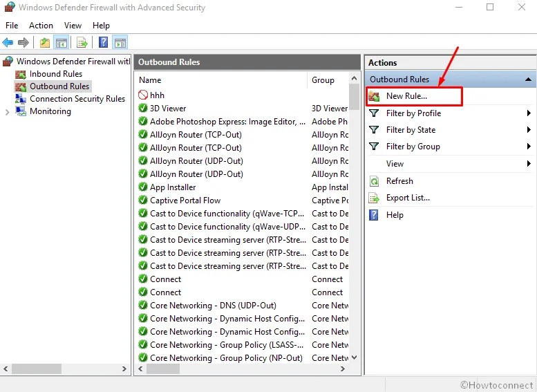Open the Action menu
This screenshot has height=392, width=537.
41,26
